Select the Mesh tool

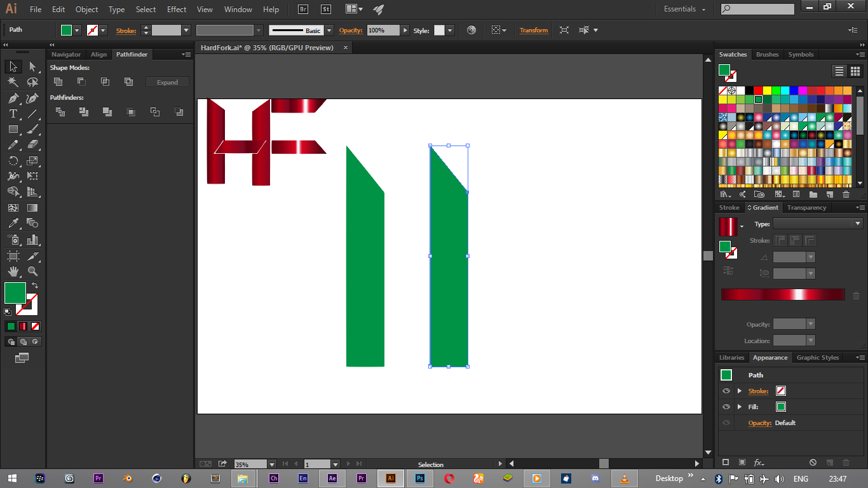click(x=13, y=208)
